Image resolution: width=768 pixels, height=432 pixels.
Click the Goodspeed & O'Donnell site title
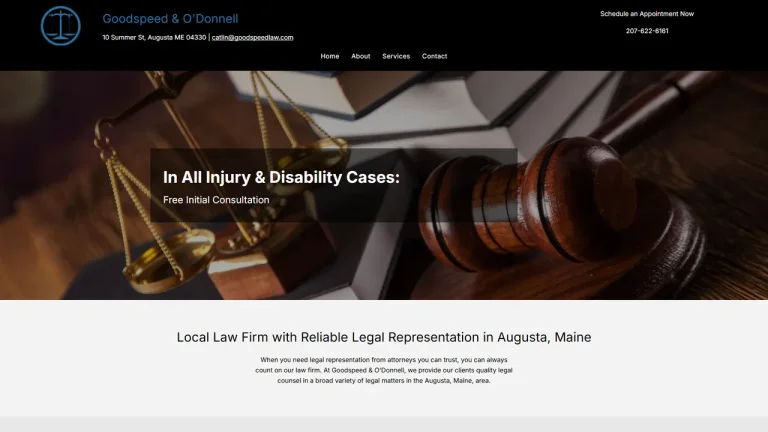(x=170, y=19)
